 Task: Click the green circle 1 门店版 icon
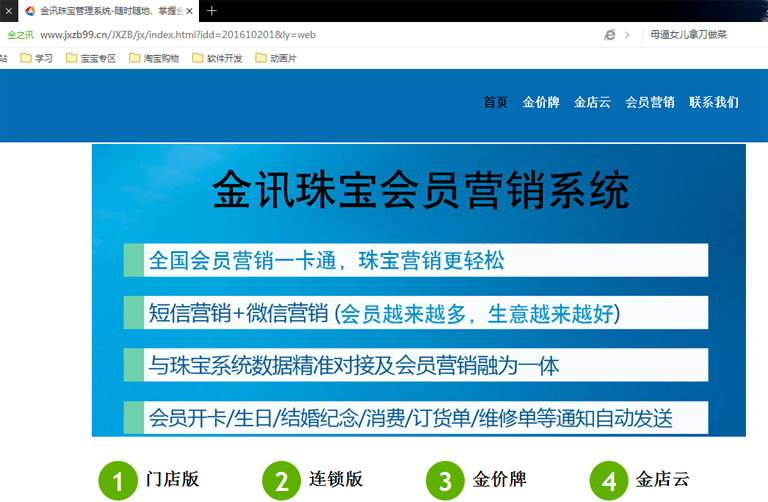[118, 481]
